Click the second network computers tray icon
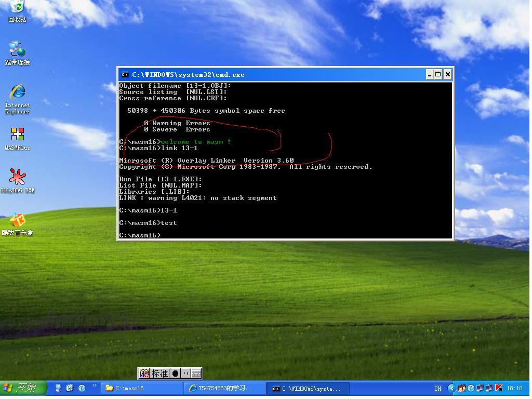The image size is (532, 399). (489, 388)
